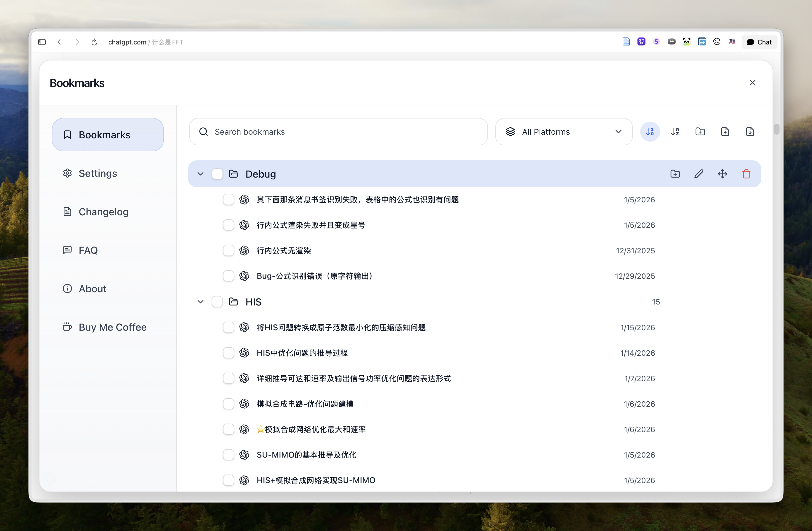This screenshot has width=812, height=531.
Task: Tick checkbox for 行内公式无渲染
Action: [228, 251]
